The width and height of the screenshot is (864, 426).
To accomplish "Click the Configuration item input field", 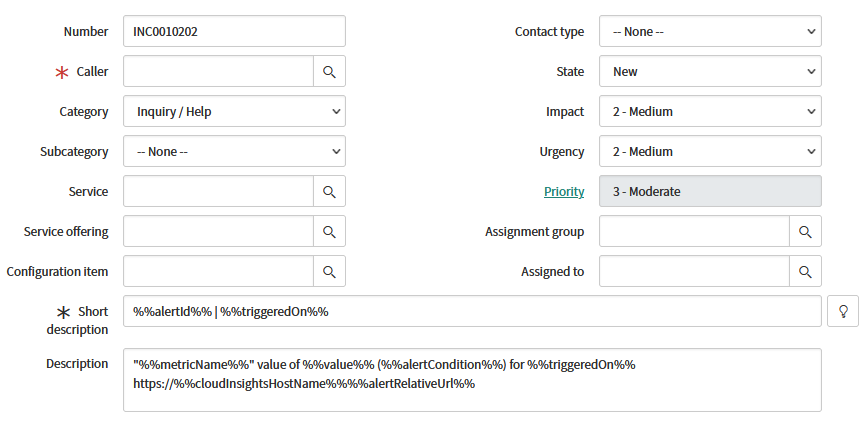I will [x=218, y=272].
